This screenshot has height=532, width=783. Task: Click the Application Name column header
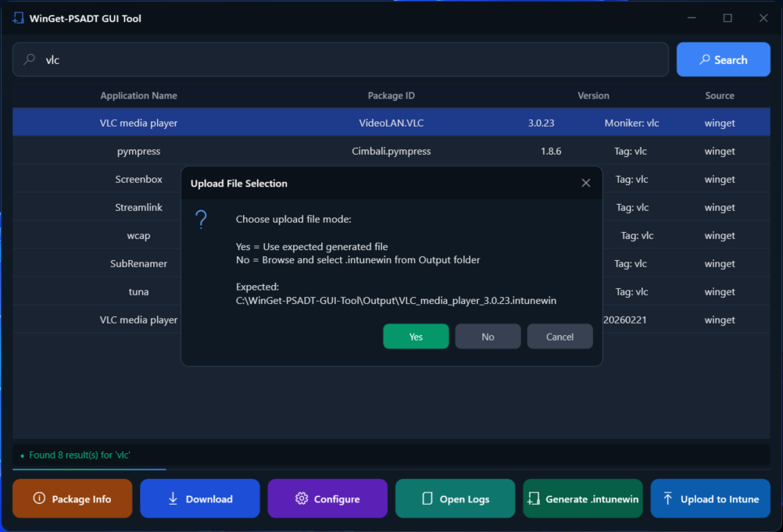tap(138, 95)
